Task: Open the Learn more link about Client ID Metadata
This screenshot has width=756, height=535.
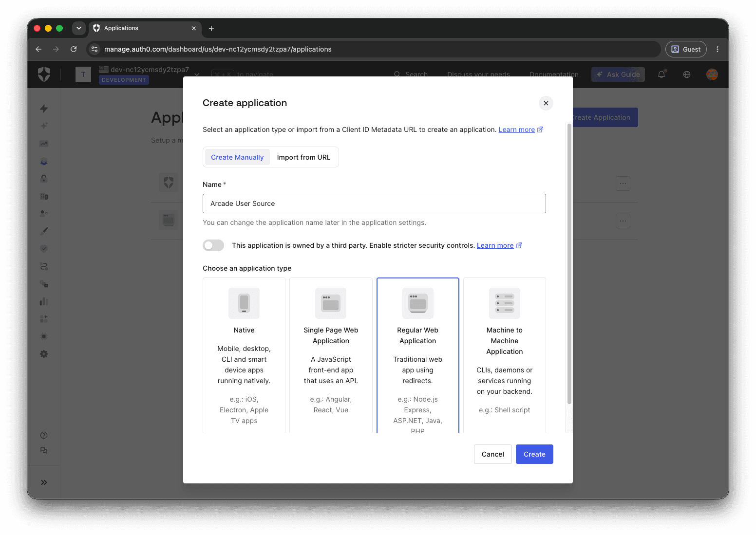Action: (x=521, y=129)
